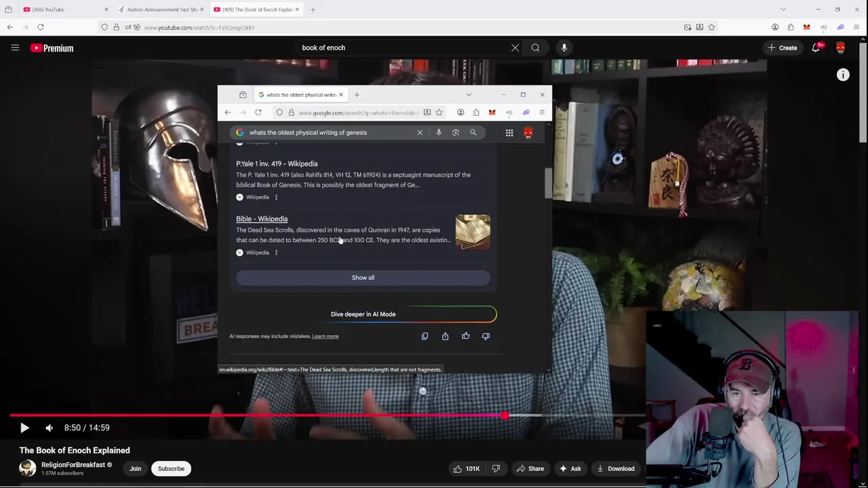Open the 'Bible - Wikipedia' result in Google window
This screenshot has width=868, height=488.
tap(262, 219)
